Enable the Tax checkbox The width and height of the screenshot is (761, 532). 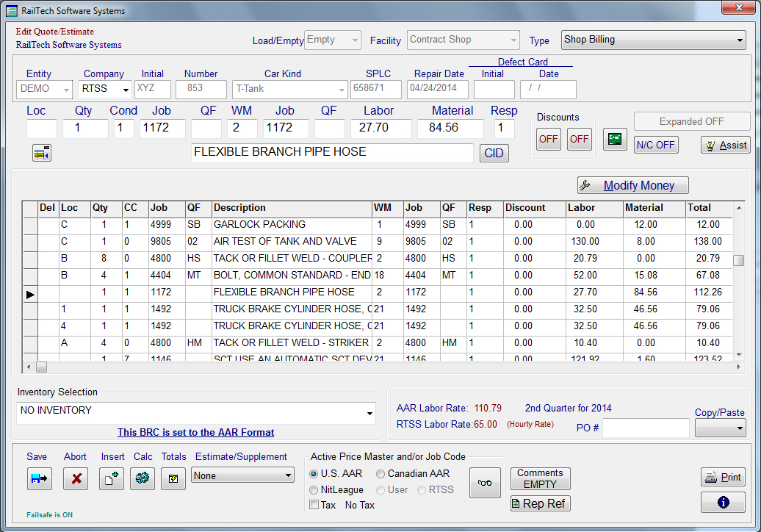tap(314, 505)
